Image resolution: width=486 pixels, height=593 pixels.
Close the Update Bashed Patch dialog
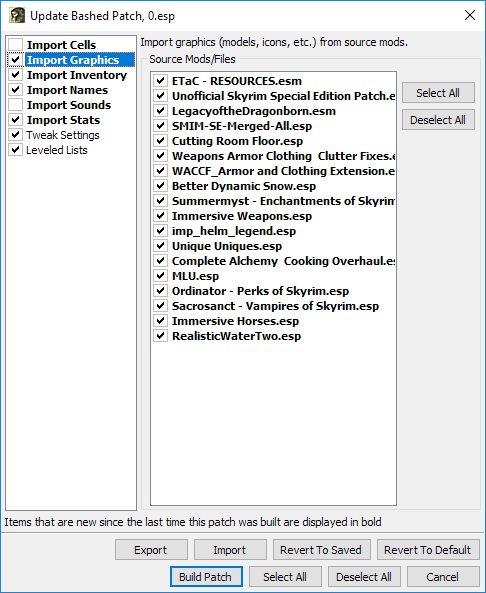(x=470, y=16)
